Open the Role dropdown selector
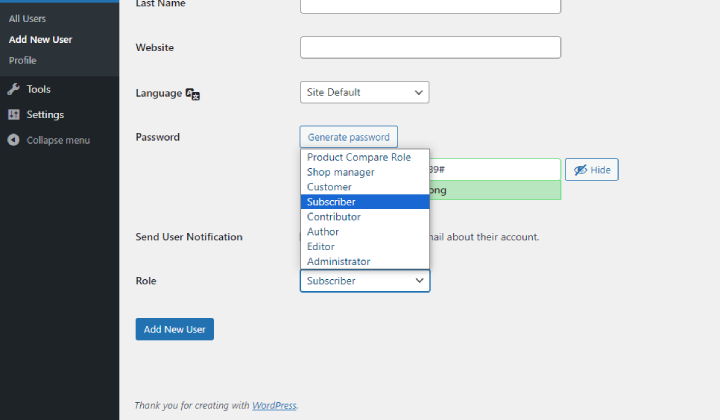This screenshot has height=420, width=720. click(364, 281)
